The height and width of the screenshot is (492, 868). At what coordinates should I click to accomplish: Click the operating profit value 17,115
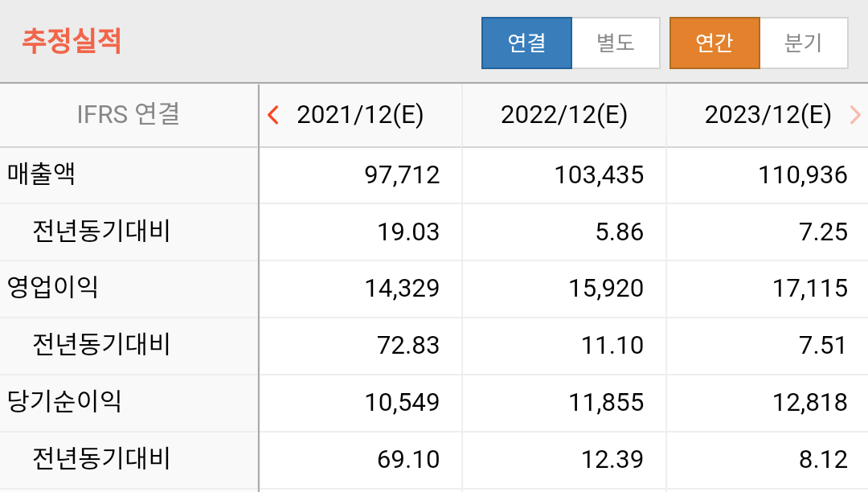[810, 289]
